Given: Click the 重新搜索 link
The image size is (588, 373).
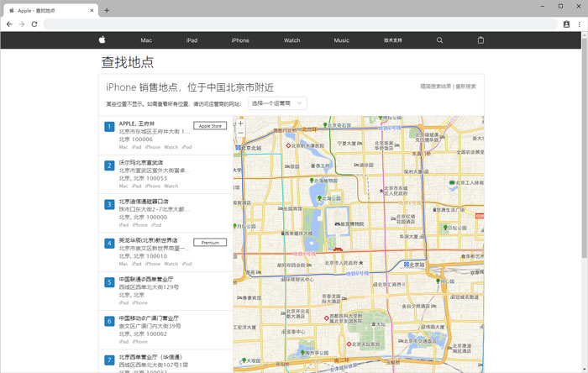Looking at the screenshot, I should point(465,87).
